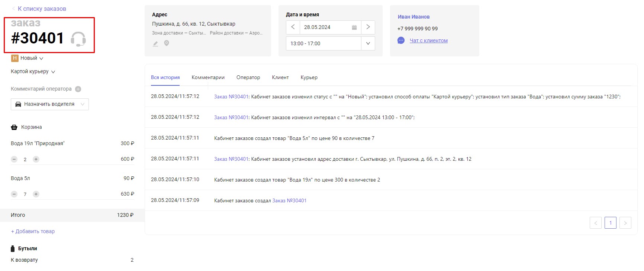Click the 'К возврату' bottles row
Screen dimensions: 644x271
pos(72,260)
